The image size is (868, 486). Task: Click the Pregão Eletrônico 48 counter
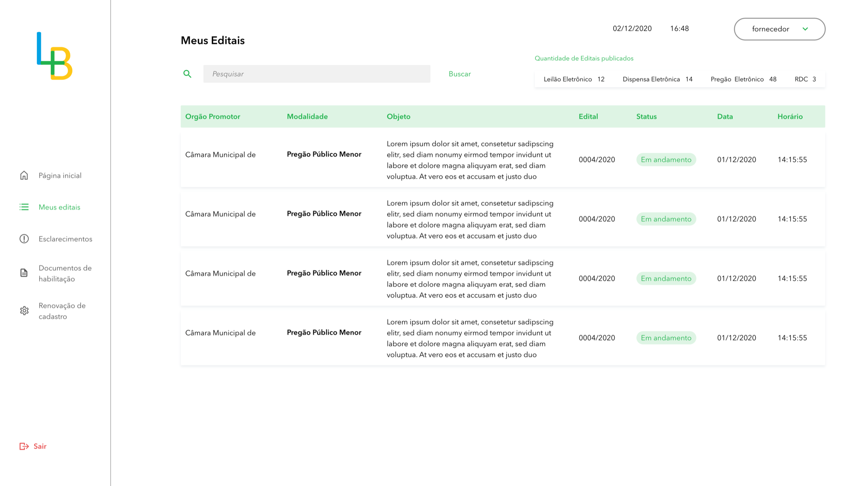coord(743,79)
